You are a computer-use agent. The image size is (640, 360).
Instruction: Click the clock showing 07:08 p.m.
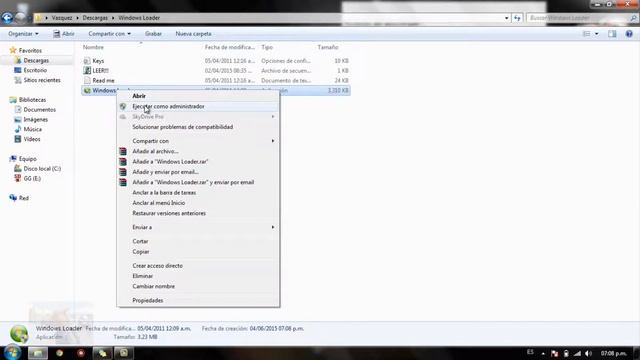point(613,353)
